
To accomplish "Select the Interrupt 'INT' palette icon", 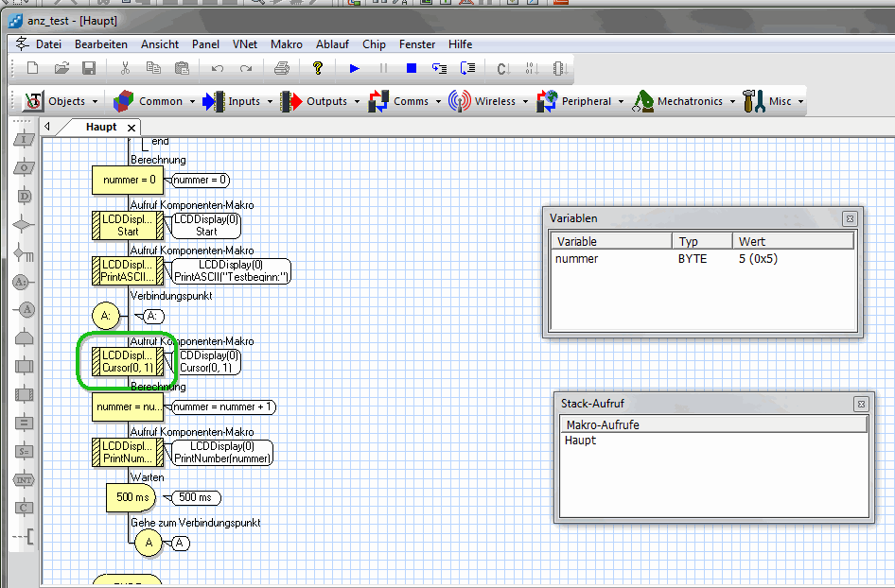I will [x=24, y=479].
